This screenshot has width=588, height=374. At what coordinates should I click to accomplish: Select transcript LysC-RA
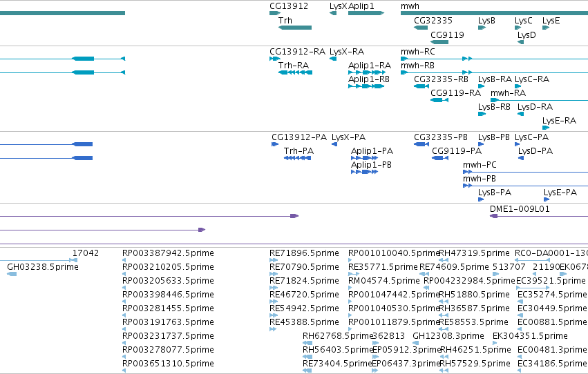[532, 79]
